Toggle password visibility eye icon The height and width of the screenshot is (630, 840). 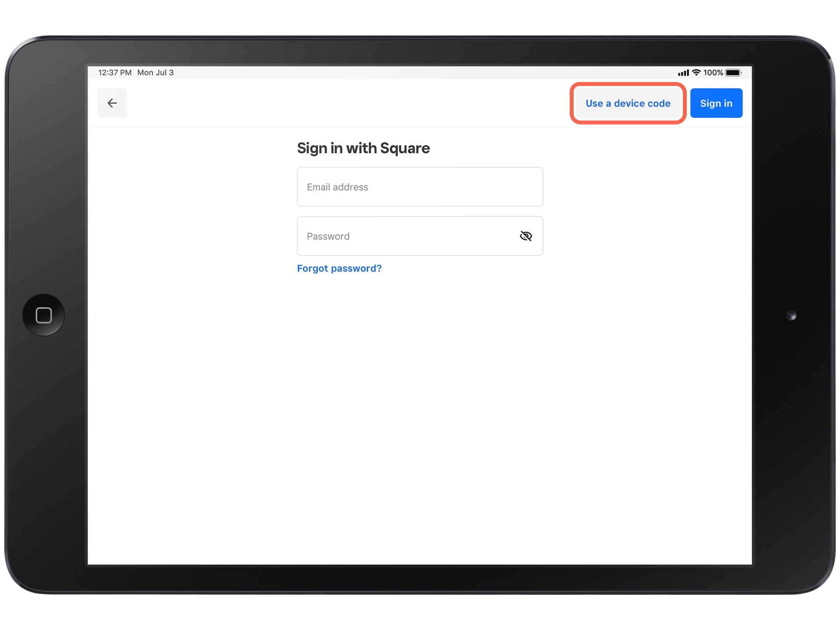(526, 236)
